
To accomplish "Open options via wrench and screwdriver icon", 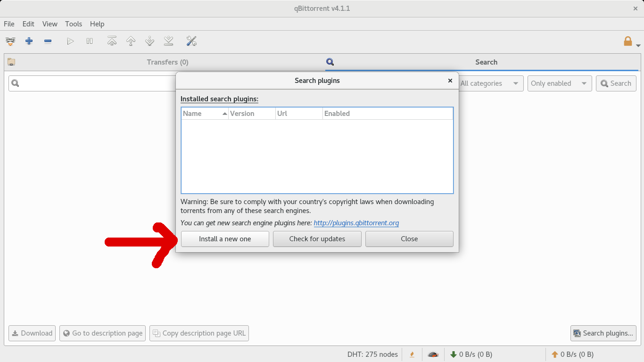I will coord(191,41).
